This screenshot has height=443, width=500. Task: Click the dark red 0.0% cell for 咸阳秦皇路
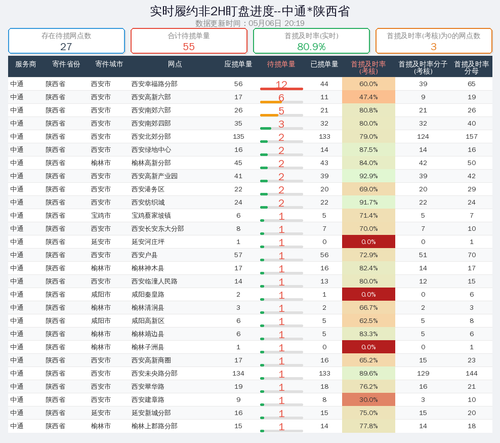[368, 295]
